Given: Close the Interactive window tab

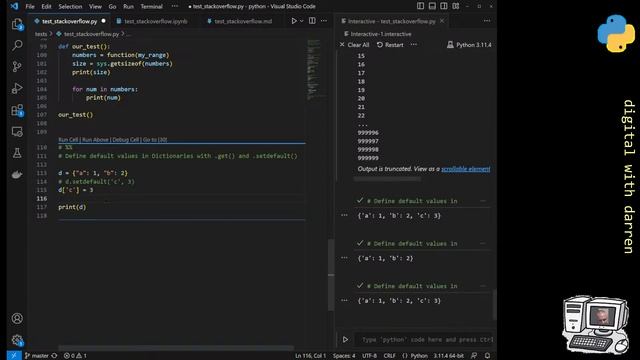Looking at the screenshot, I should click(x=442, y=21).
